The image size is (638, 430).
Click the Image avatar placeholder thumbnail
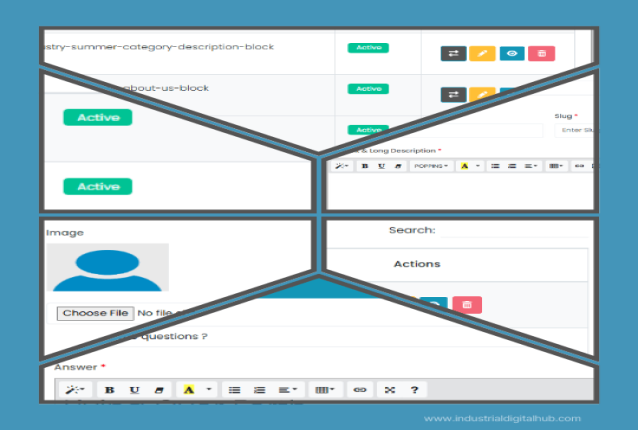(107, 267)
